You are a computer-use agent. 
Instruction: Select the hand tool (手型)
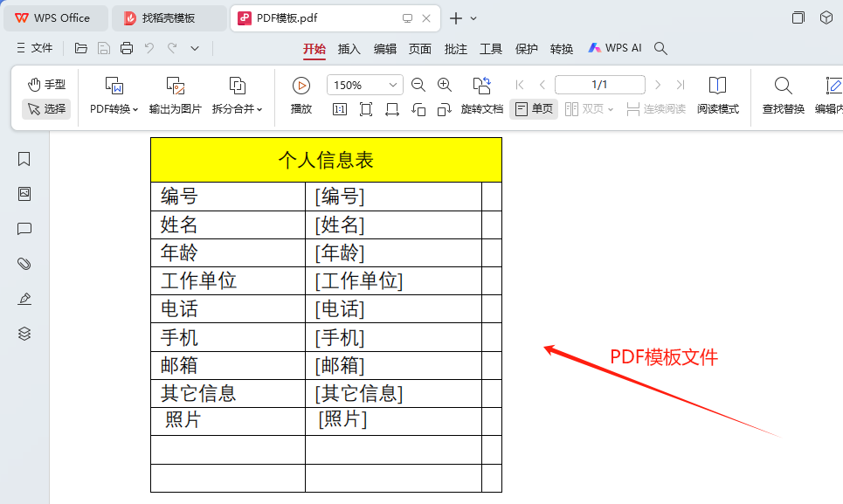point(45,85)
